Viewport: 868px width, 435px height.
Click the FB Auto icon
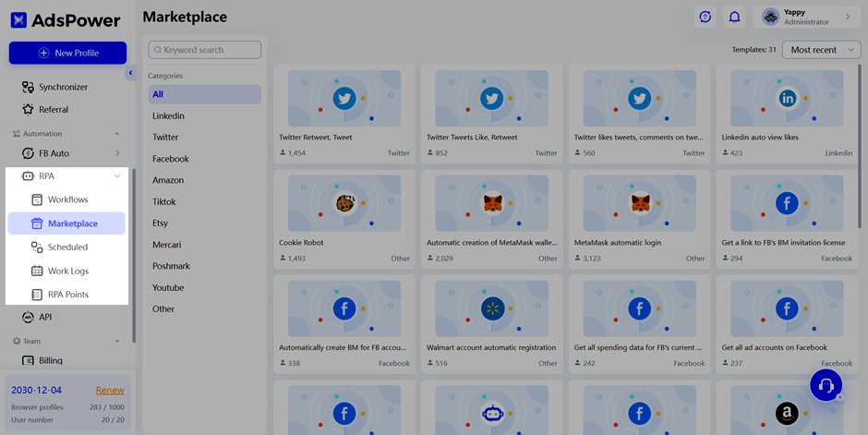click(x=28, y=153)
